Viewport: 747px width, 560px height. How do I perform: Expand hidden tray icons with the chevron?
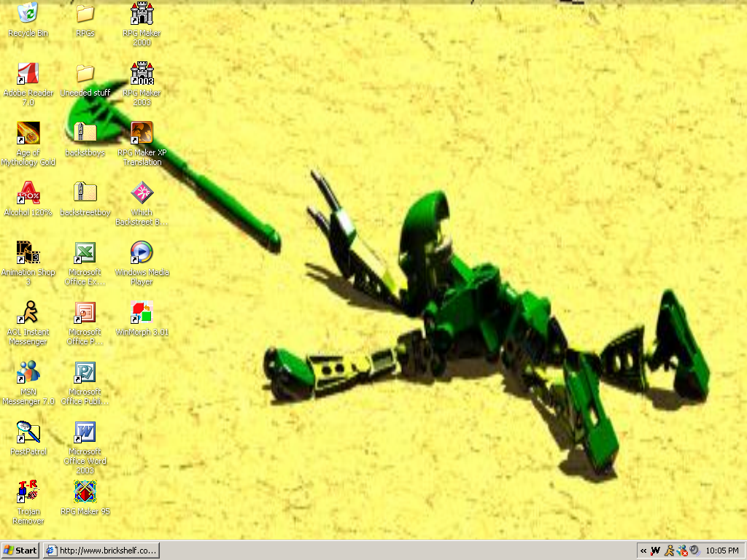[x=643, y=551]
